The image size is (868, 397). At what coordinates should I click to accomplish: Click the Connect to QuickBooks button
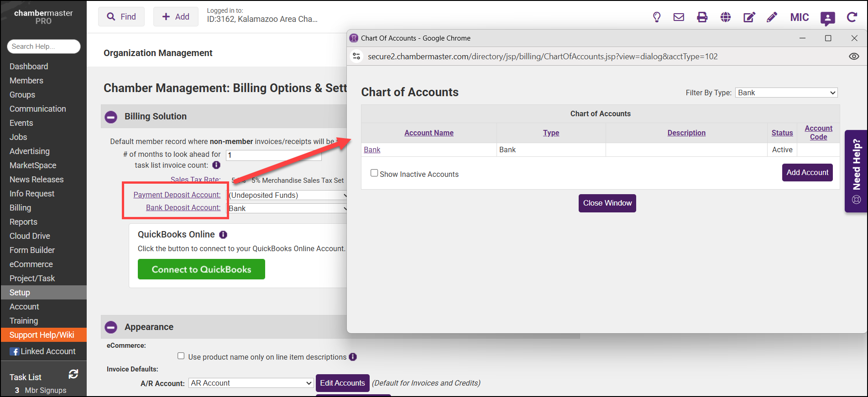pyautogui.click(x=201, y=269)
